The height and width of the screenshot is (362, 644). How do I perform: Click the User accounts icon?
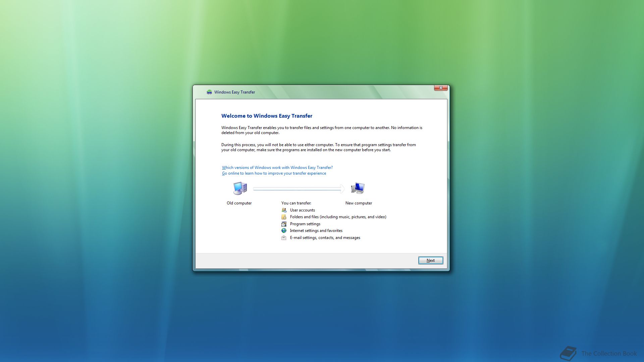coord(284,210)
